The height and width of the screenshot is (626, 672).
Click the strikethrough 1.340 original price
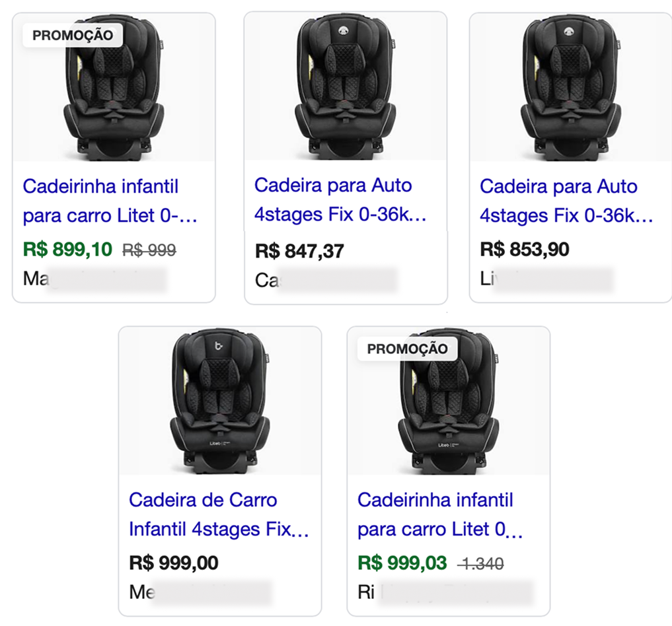[482, 564]
